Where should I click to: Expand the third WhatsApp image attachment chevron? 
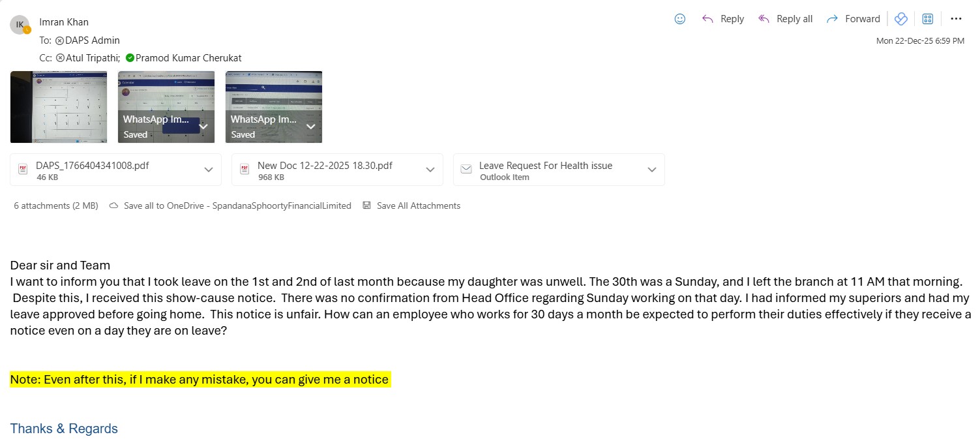pyautogui.click(x=310, y=127)
